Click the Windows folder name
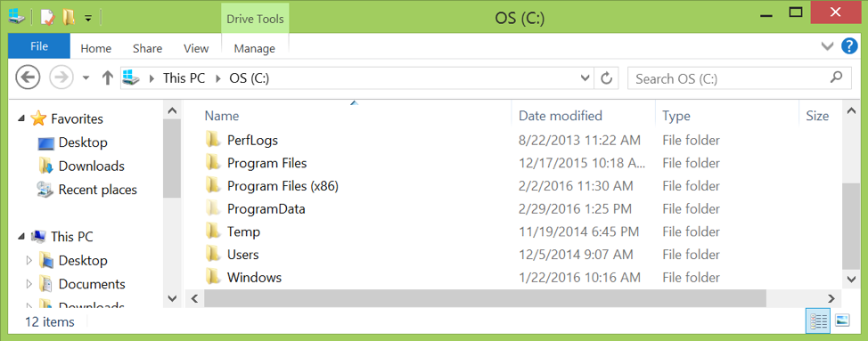The width and height of the screenshot is (868, 341). [x=255, y=278]
